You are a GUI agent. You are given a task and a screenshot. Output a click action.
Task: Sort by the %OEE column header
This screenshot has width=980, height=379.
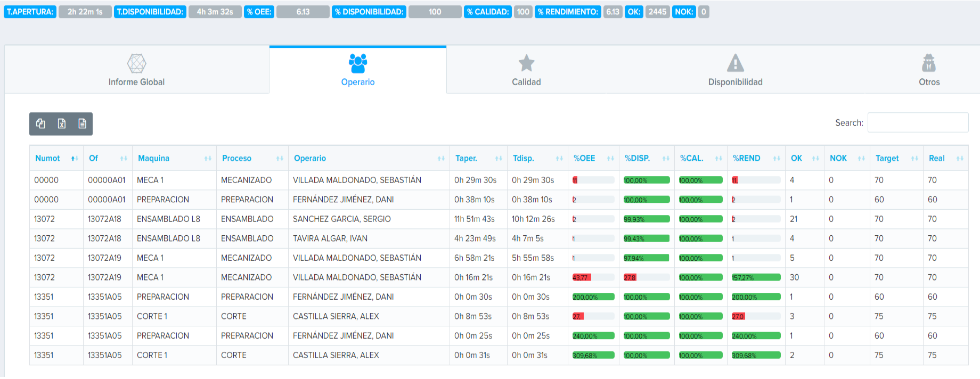pos(584,158)
